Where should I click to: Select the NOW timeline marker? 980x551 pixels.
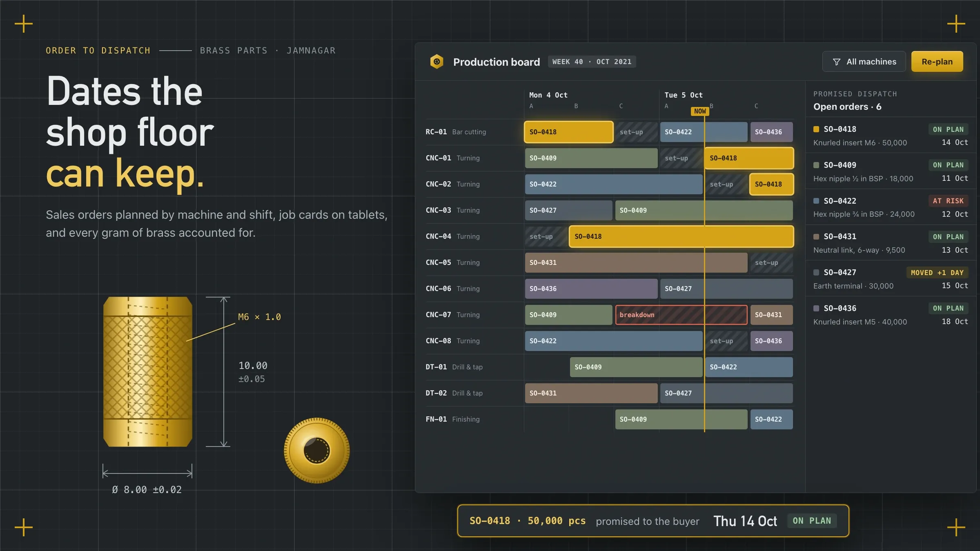[x=700, y=111]
